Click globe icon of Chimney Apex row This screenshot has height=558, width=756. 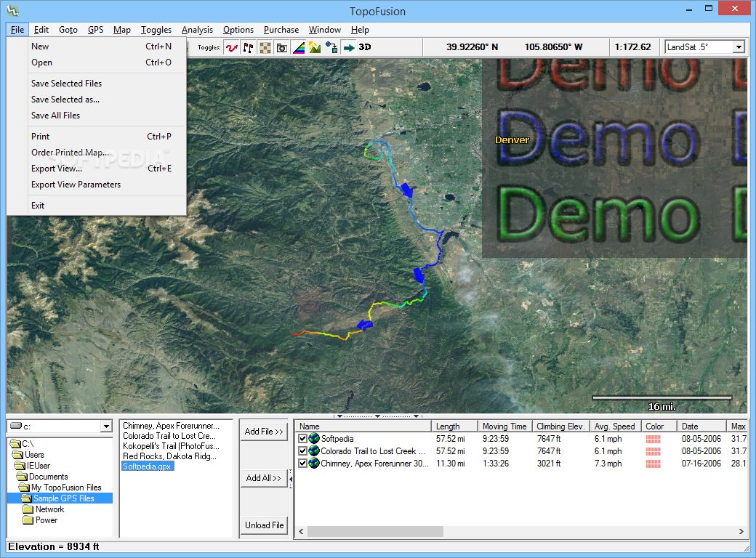click(x=314, y=463)
